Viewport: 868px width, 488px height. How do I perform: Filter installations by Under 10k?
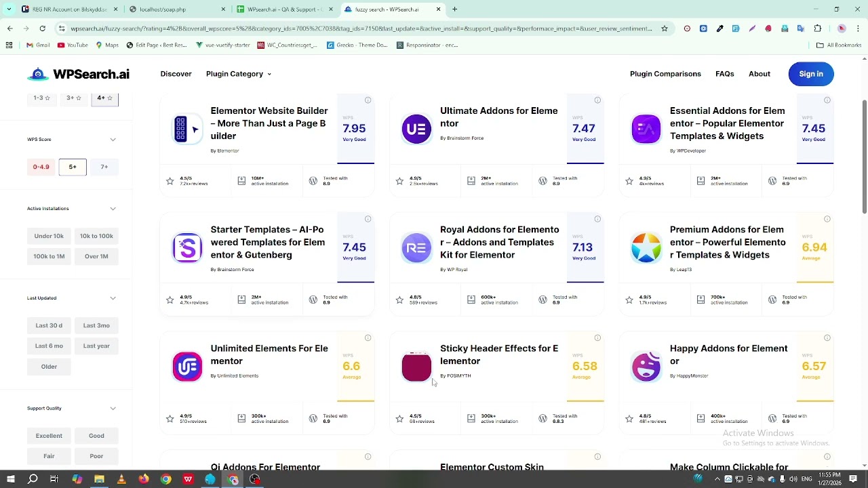[x=49, y=236]
